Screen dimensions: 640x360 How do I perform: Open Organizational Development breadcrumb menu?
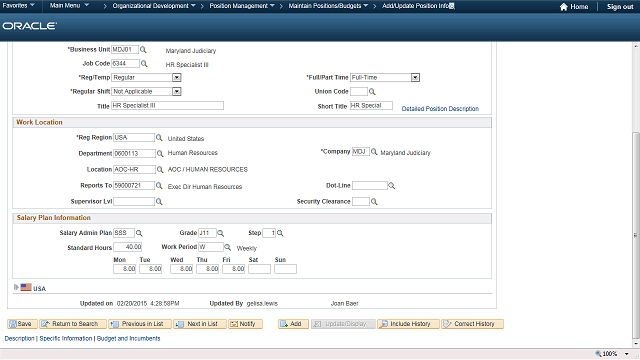[154, 6]
